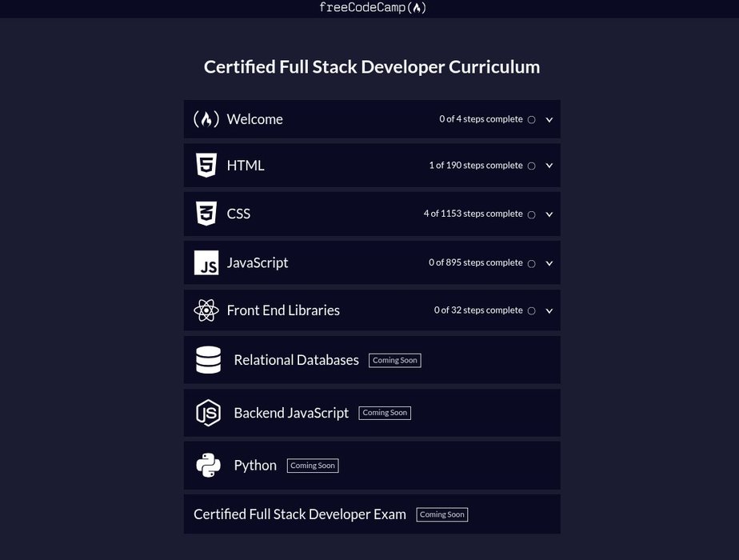Click Welcome completion circle indicator

532,120
